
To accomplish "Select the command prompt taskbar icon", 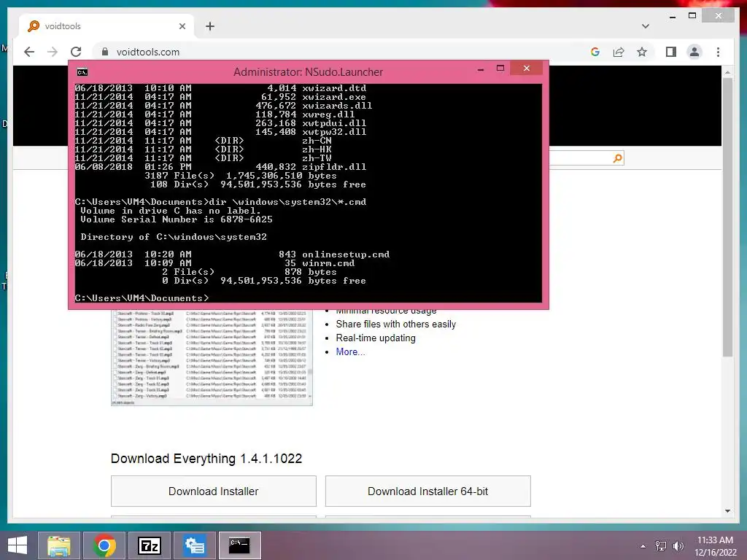I will (239, 545).
